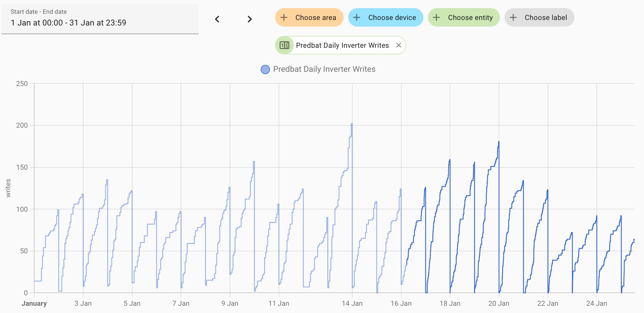644x313 pixels.
Task: Click the 7 Jan axis label
Action: coord(181,303)
